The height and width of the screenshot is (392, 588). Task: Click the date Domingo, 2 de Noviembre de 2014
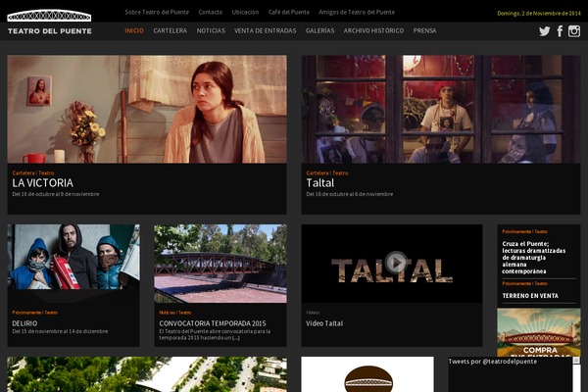tap(539, 13)
